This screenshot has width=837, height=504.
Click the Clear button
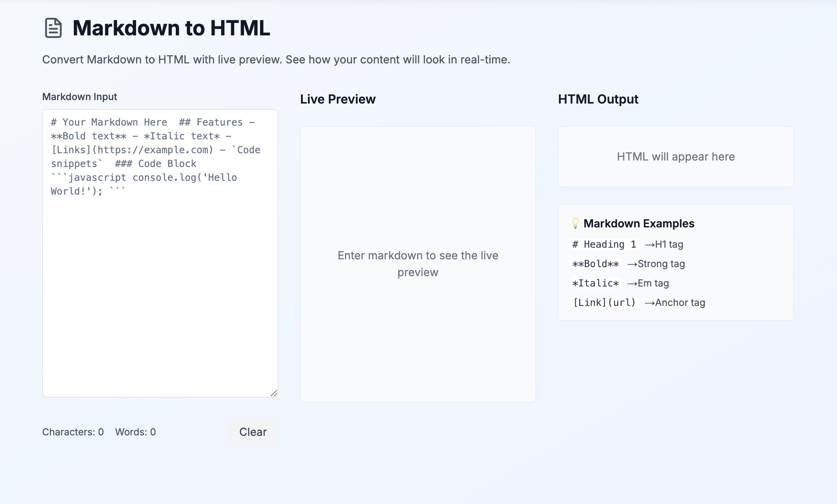click(253, 432)
